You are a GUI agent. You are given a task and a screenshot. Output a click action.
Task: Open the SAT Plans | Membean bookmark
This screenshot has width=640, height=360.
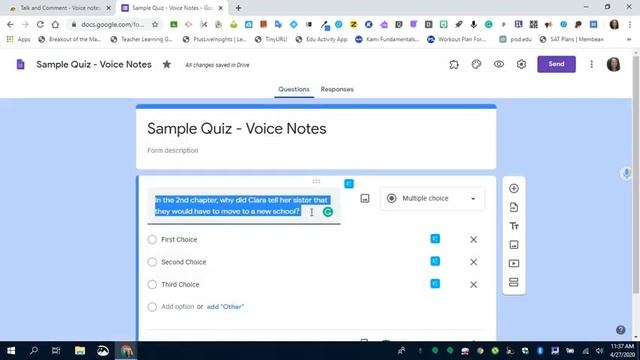(x=571, y=39)
